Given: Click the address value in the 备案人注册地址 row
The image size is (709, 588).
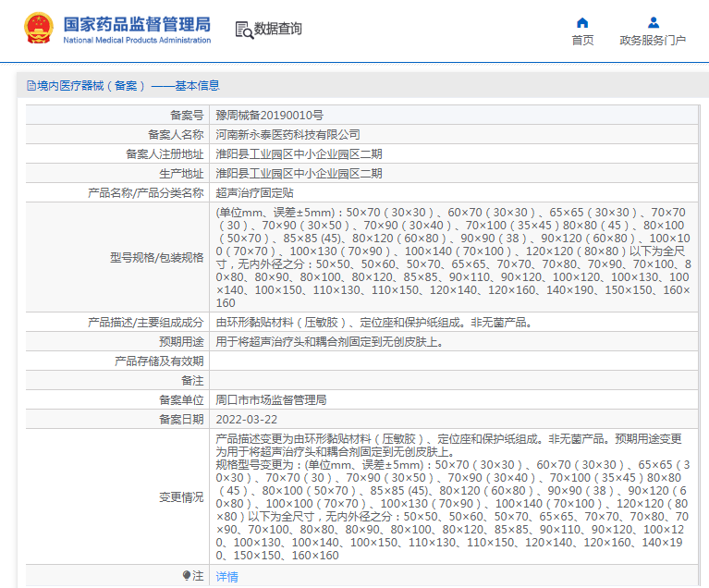Looking at the screenshot, I should pyautogui.click(x=299, y=154).
